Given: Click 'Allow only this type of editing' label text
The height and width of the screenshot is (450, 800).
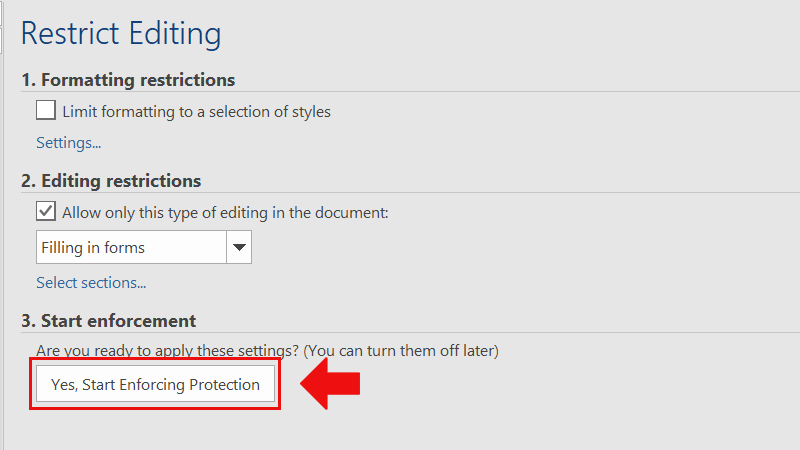Looking at the screenshot, I should pos(224,213).
